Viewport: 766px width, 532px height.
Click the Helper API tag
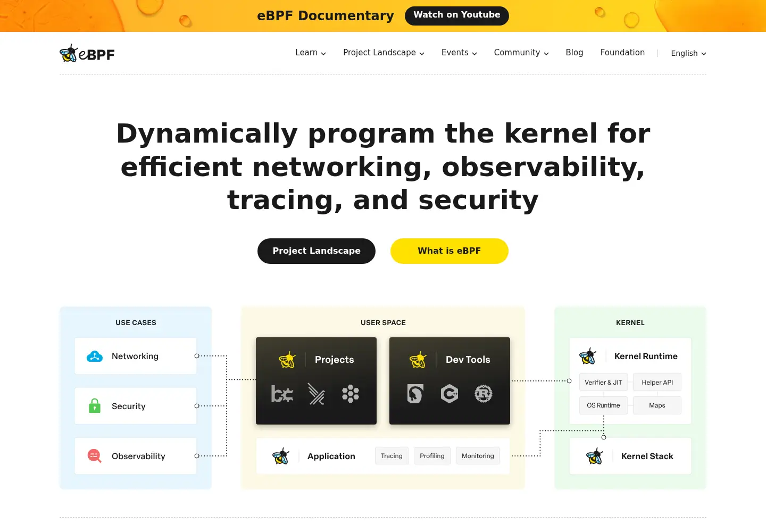(x=657, y=383)
